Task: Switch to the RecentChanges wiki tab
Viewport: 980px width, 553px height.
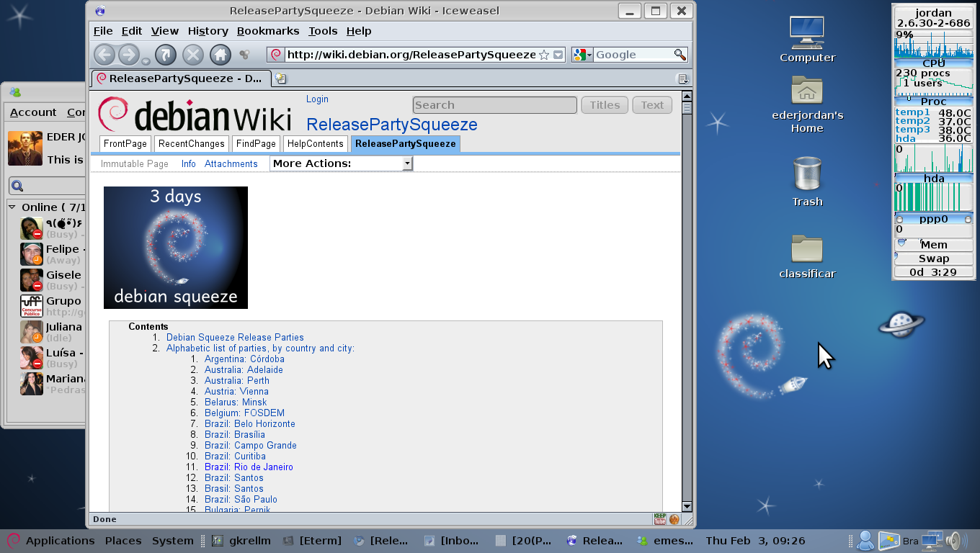Action: (192, 144)
